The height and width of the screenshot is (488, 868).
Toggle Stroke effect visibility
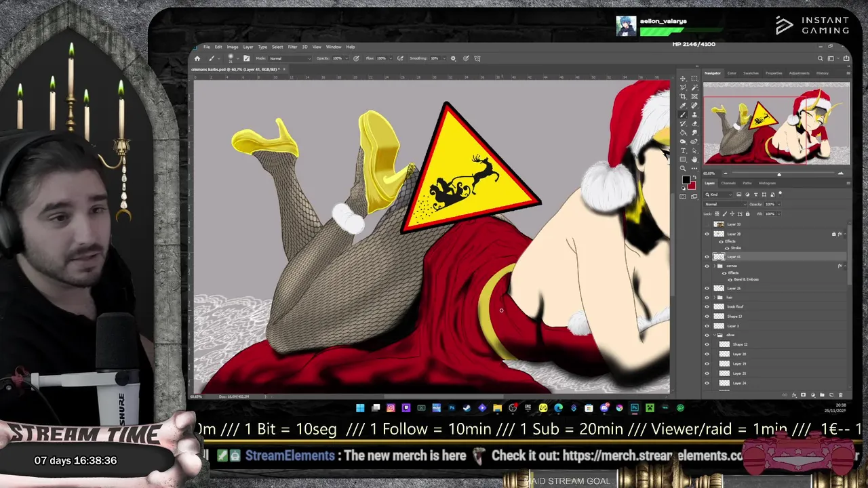tap(727, 248)
